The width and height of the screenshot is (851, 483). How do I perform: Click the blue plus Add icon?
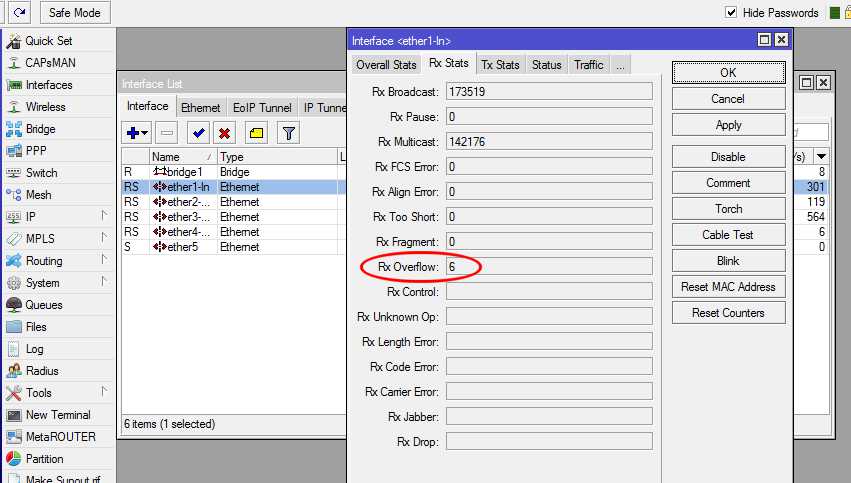click(x=132, y=133)
